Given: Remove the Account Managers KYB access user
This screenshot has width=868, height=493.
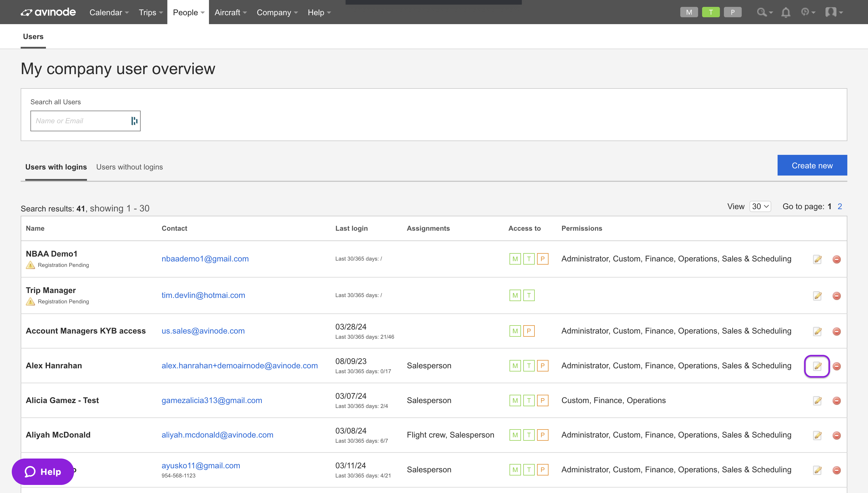Looking at the screenshot, I should (836, 332).
